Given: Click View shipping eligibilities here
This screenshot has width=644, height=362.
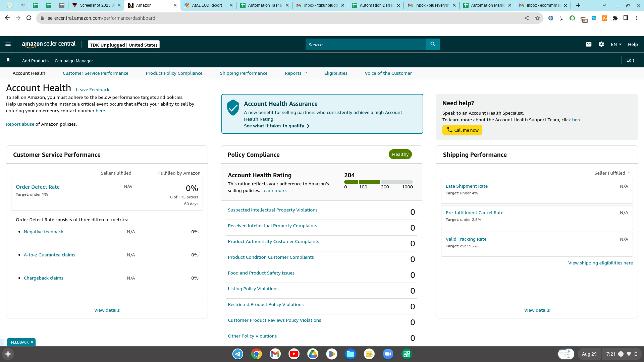Looking at the screenshot, I should [600, 263].
